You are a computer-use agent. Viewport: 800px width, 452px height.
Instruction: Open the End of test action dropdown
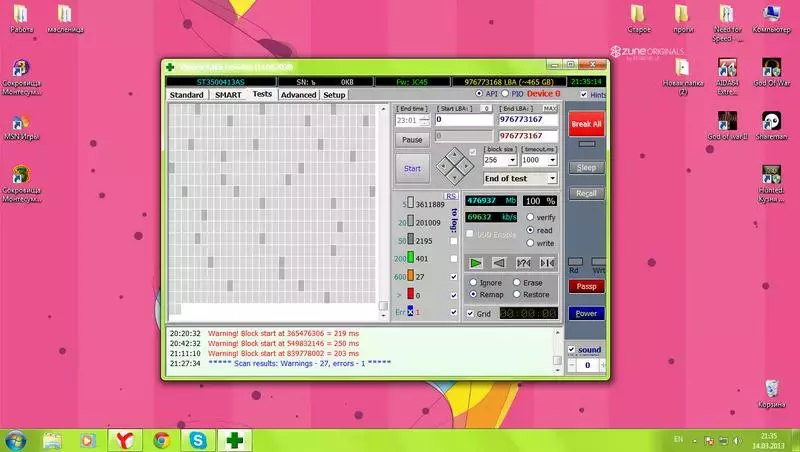pos(552,179)
